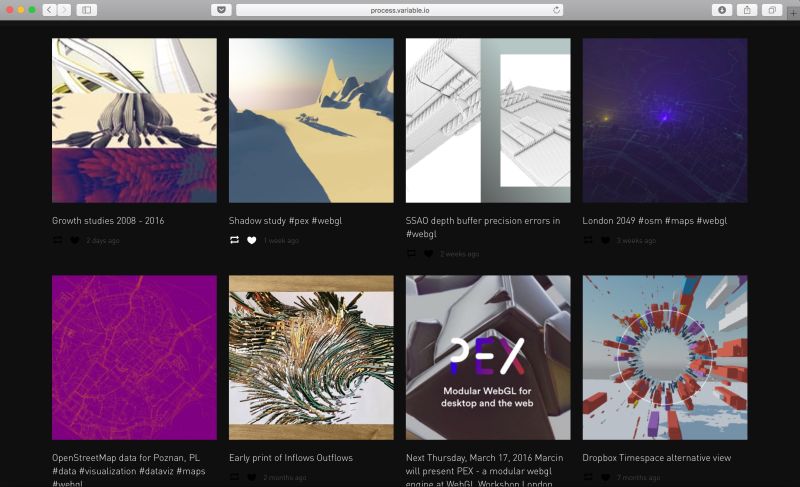This screenshot has width=800, height=487.
Task: Open the Dropbox Timespace thumbnail
Action: click(665, 357)
